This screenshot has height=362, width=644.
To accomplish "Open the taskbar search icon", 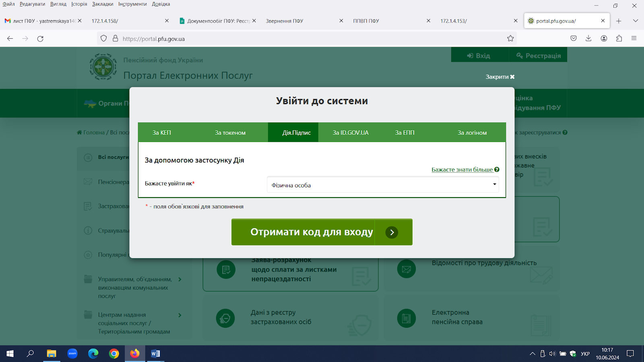I will (30, 354).
